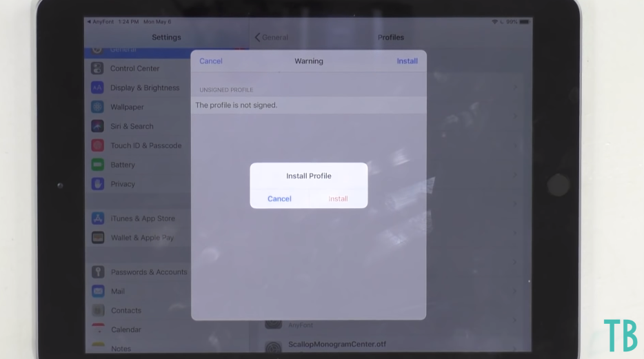Tap the 'Install Profile' alert title

pos(308,176)
